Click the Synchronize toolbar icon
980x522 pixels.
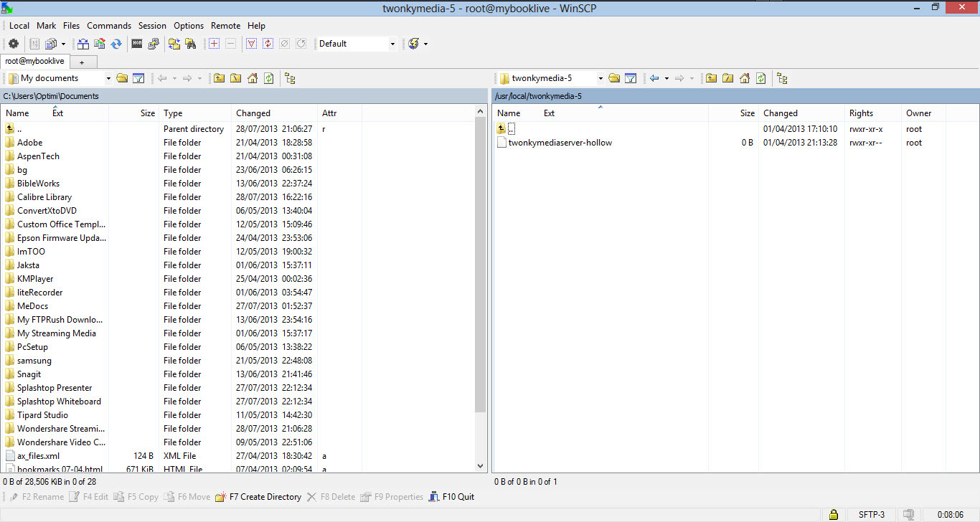(x=116, y=44)
